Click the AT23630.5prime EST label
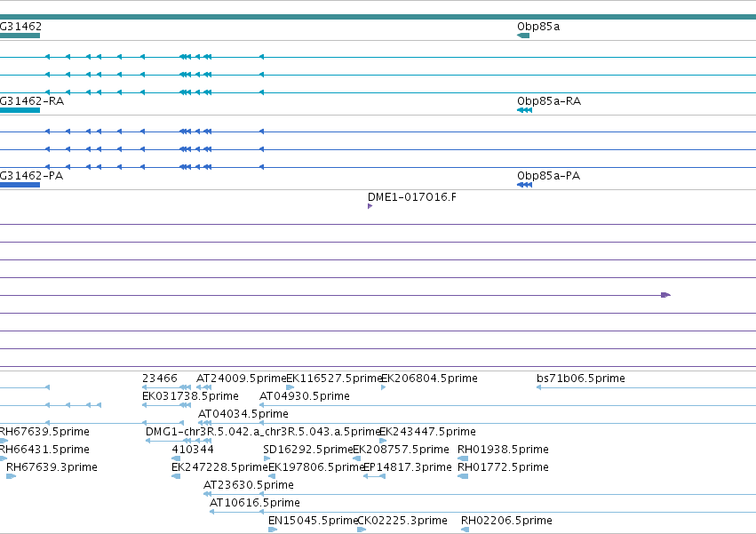The height and width of the screenshot is (534, 756). 249,485
